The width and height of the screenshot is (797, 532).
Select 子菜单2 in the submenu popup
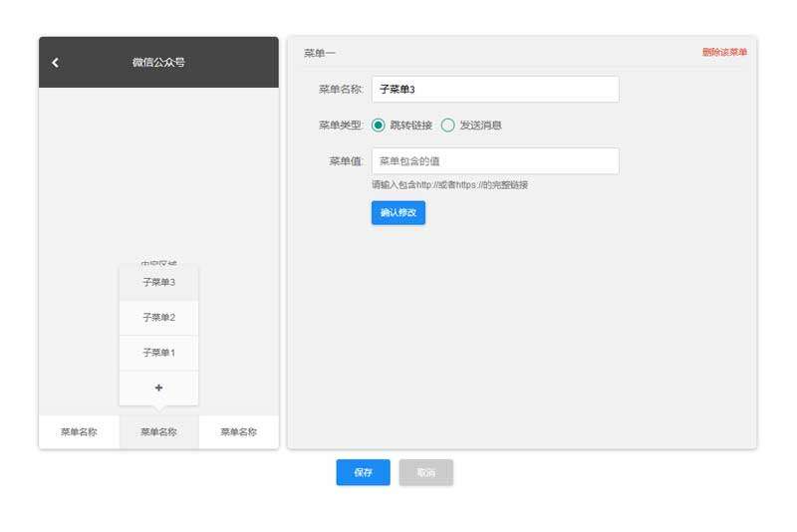[x=158, y=317]
